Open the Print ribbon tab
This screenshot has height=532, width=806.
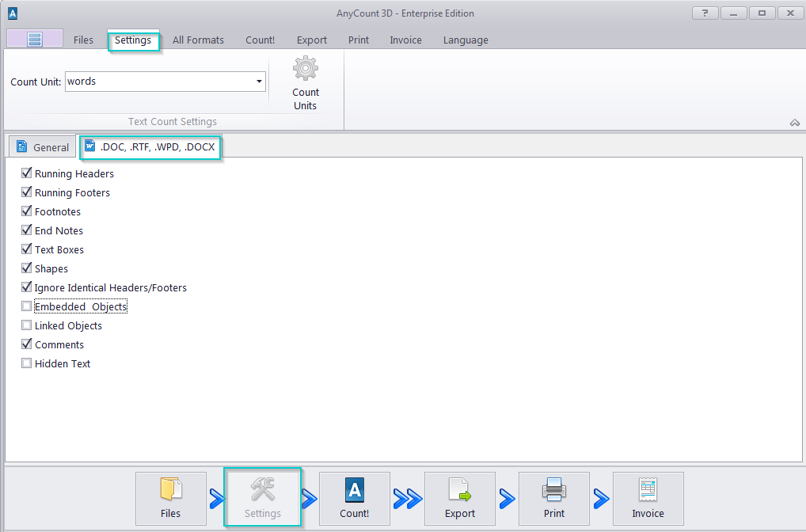click(359, 40)
